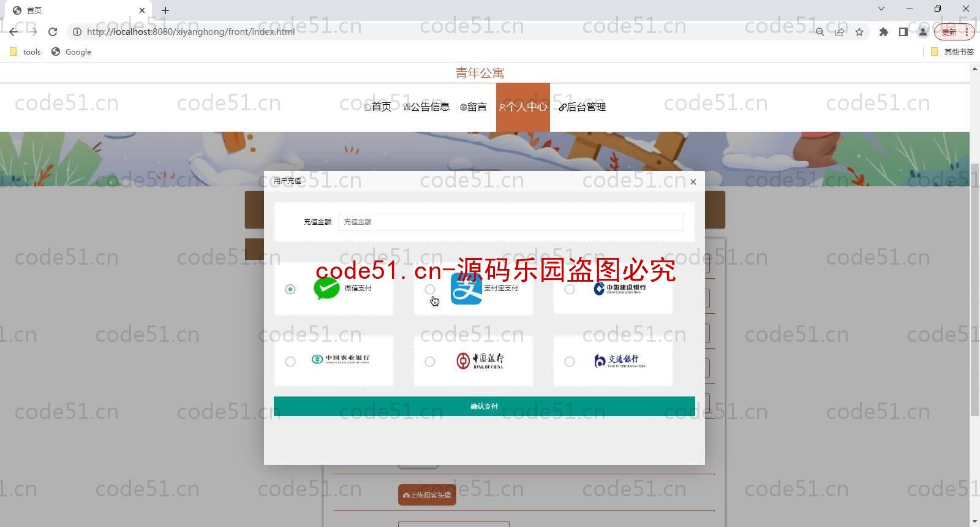Open the browser profile avatar icon
Viewport: 980px width, 527px height.
click(922, 32)
